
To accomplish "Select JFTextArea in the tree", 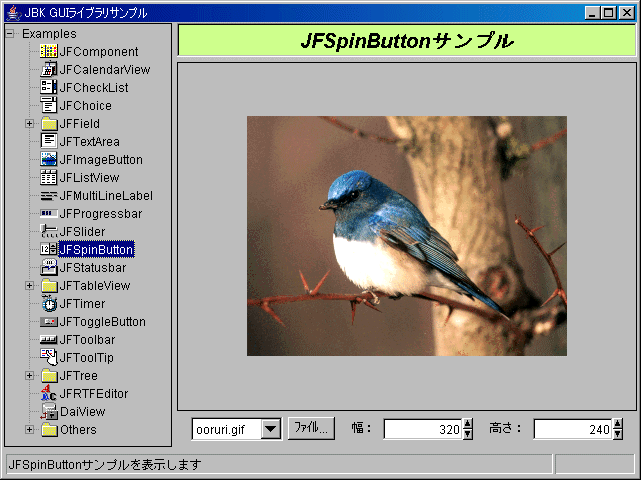I will 90,141.
